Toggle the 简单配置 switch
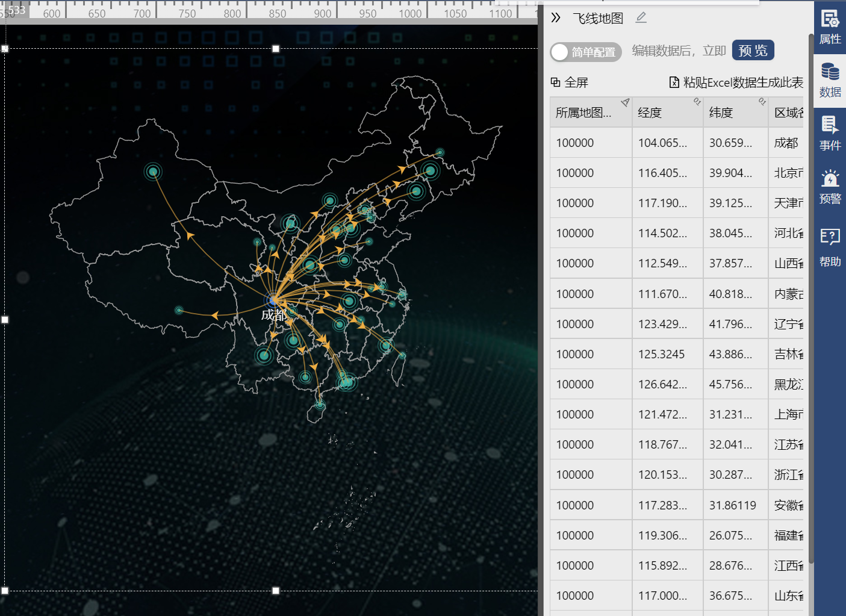This screenshot has height=616, width=846. [586, 52]
